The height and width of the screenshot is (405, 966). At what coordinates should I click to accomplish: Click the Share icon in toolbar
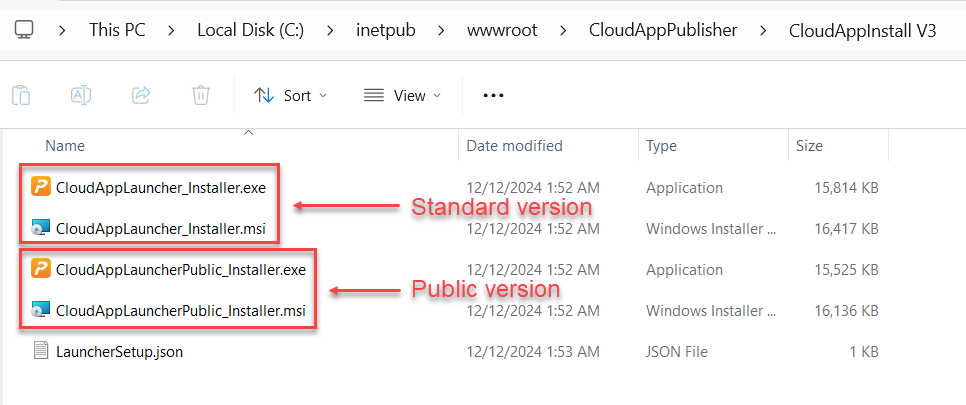pyautogui.click(x=141, y=96)
